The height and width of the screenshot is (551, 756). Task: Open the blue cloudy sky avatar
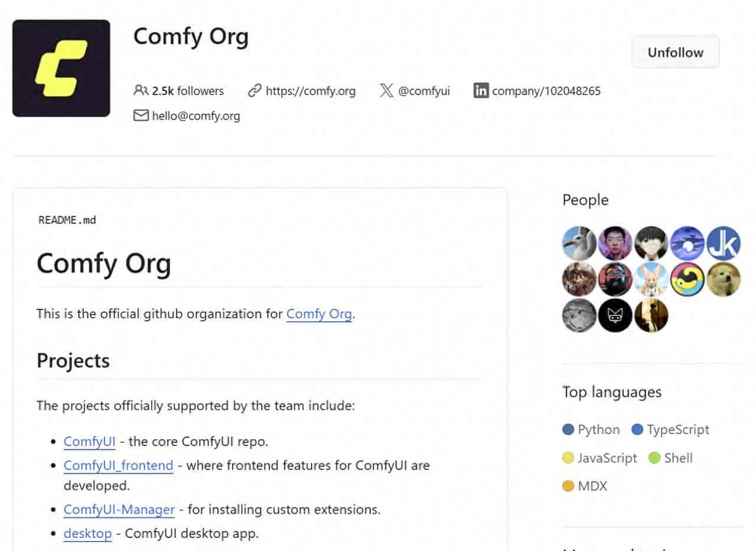coord(687,243)
